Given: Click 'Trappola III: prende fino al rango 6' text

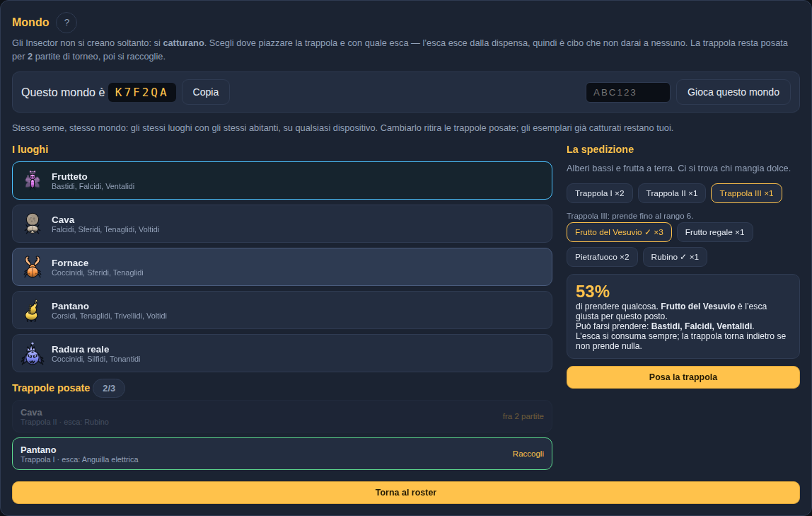Looking at the screenshot, I should point(630,216).
